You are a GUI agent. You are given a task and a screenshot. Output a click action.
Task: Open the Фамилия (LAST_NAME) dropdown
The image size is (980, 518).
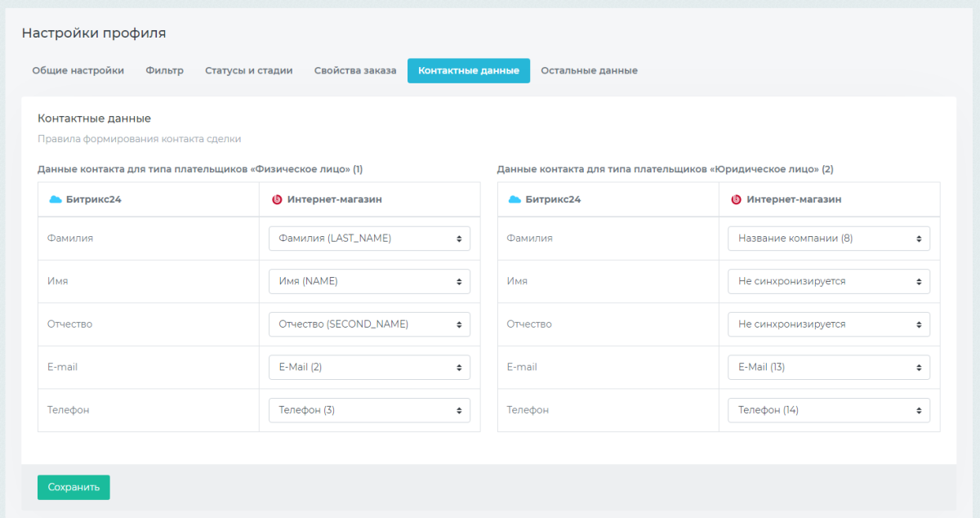click(x=369, y=239)
